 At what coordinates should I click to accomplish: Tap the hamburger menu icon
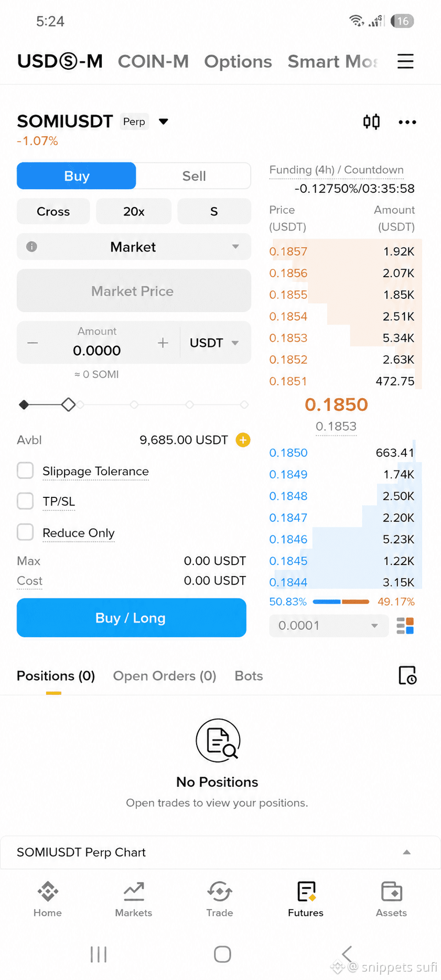(x=405, y=61)
